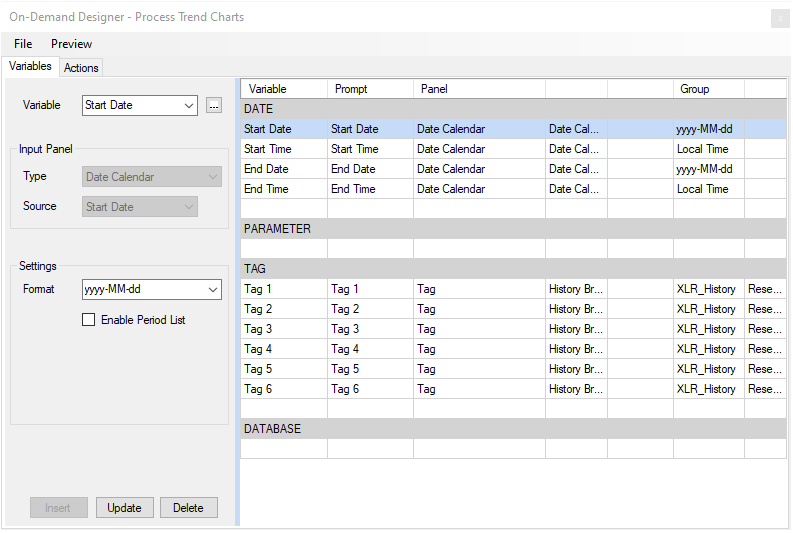Image resolution: width=793 pixels, height=533 pixels.
Task: Switch to the Actions tab
Action: coord(81,68)
